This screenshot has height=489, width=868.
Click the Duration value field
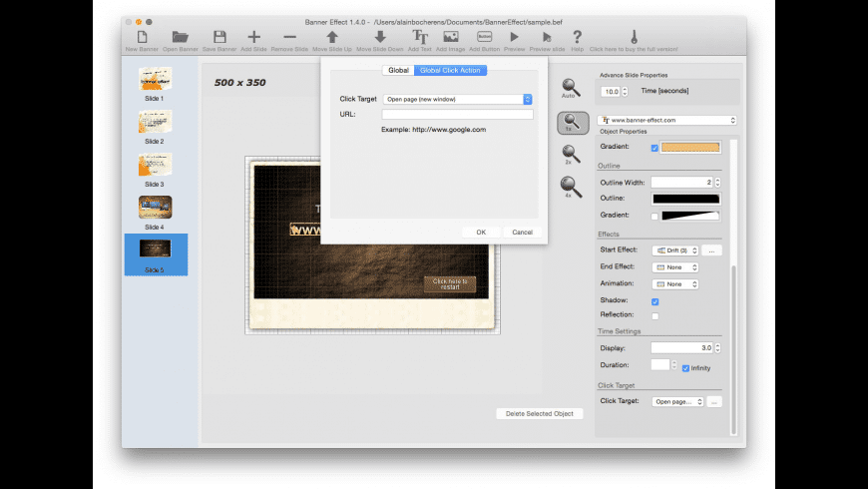pos(660,364)
